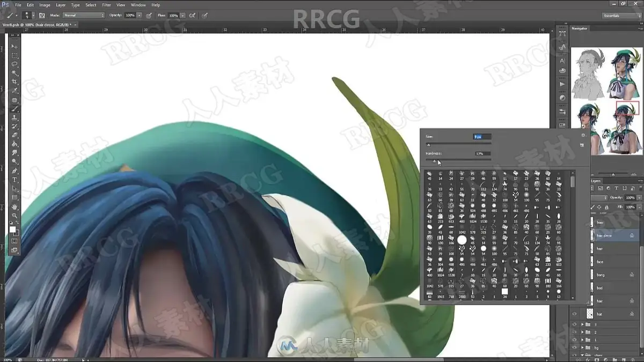Select the Crop tool
644x362 pixels.
click(x=14, y=82)
